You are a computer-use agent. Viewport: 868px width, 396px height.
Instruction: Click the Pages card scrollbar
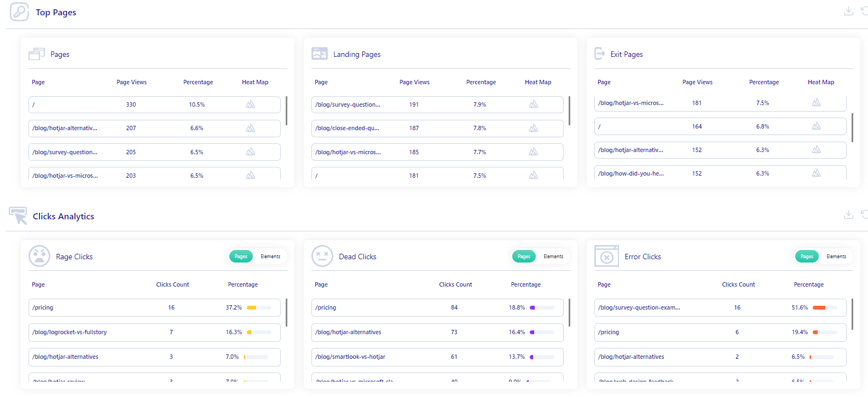[286, 111]
